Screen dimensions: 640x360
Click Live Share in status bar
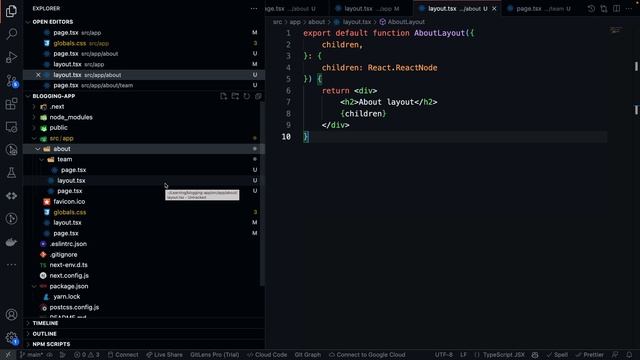click(165, 355)
